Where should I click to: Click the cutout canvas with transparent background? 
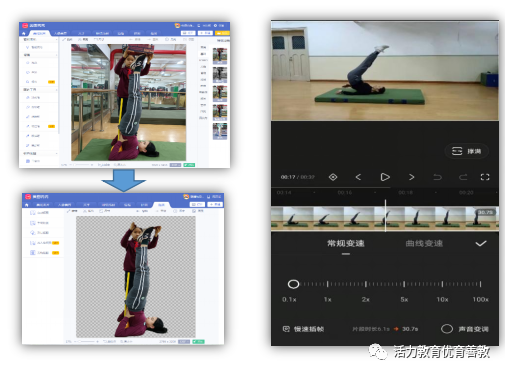136,277
